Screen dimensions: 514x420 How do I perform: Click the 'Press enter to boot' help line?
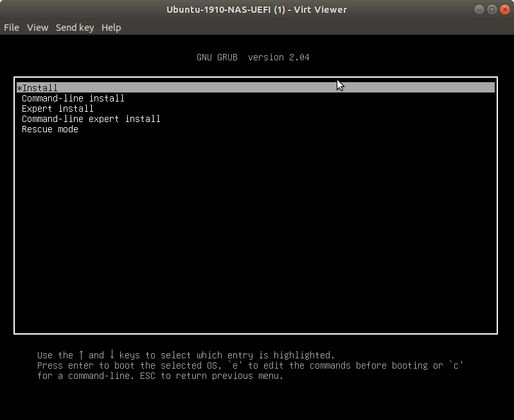coord(250,365)
